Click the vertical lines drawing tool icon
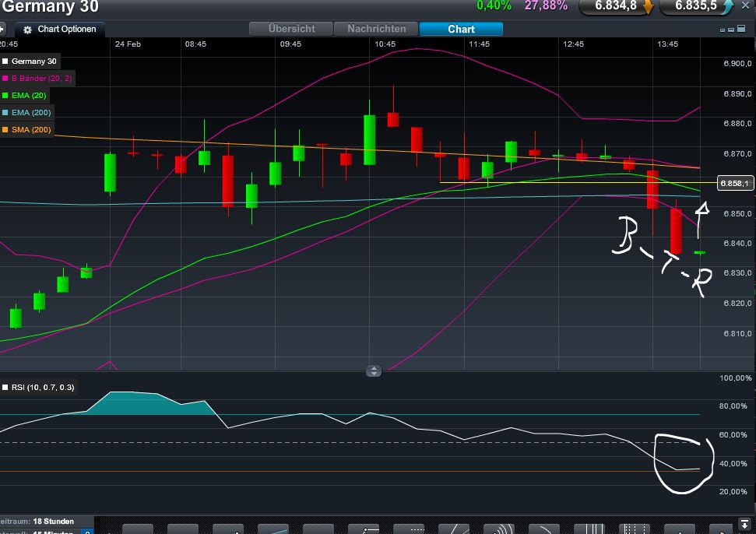Screen dimensions: 756x534 (x=590, y=529)
